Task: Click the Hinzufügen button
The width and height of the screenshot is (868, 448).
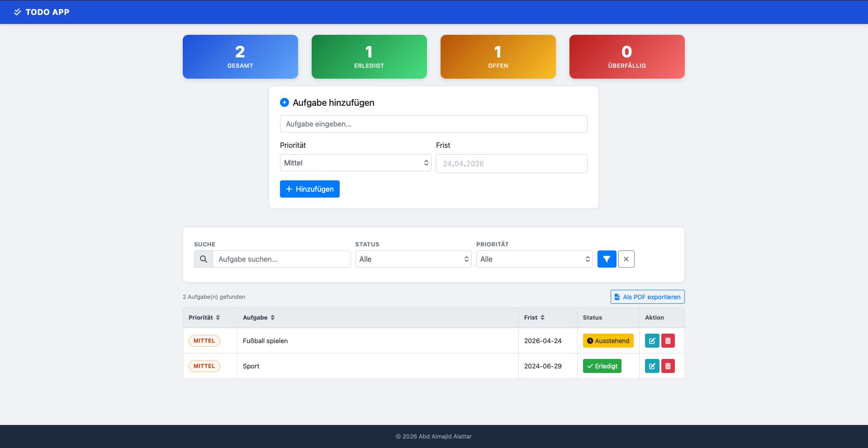Action: coord(310,189)
